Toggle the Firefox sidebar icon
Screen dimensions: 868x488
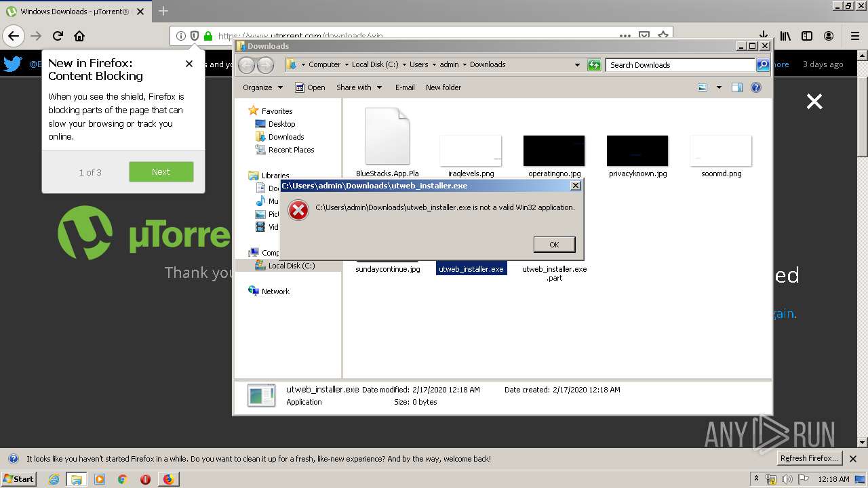(807, 36)
